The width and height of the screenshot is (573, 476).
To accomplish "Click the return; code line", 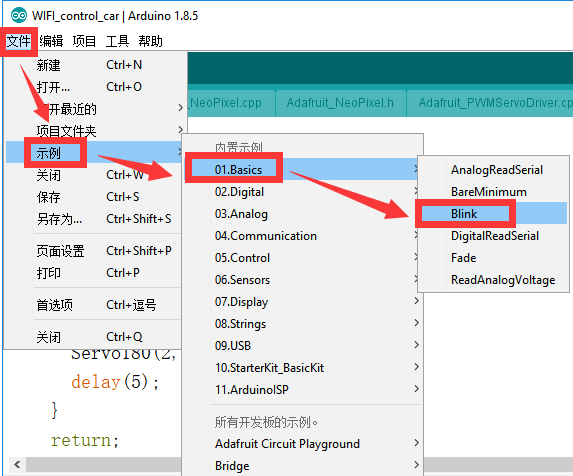I will [x=85, y=440].
